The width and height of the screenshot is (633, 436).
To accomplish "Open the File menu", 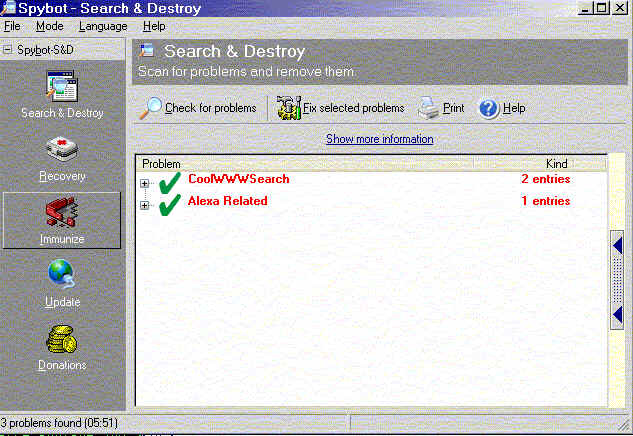I will (12, 26).
